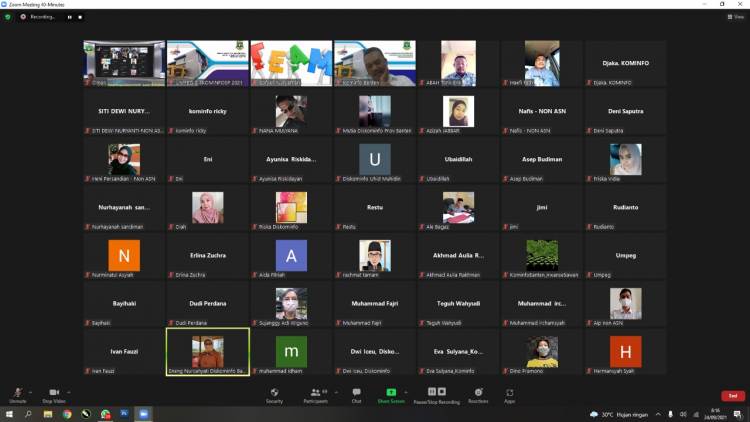
Task: Open the Reactions menu
Action: tap(478, 394)
